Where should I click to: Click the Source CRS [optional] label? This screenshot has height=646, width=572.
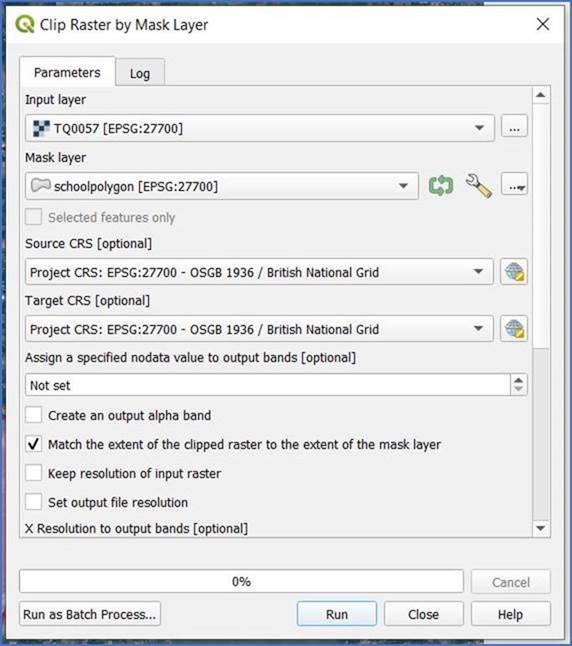(88, 243)
